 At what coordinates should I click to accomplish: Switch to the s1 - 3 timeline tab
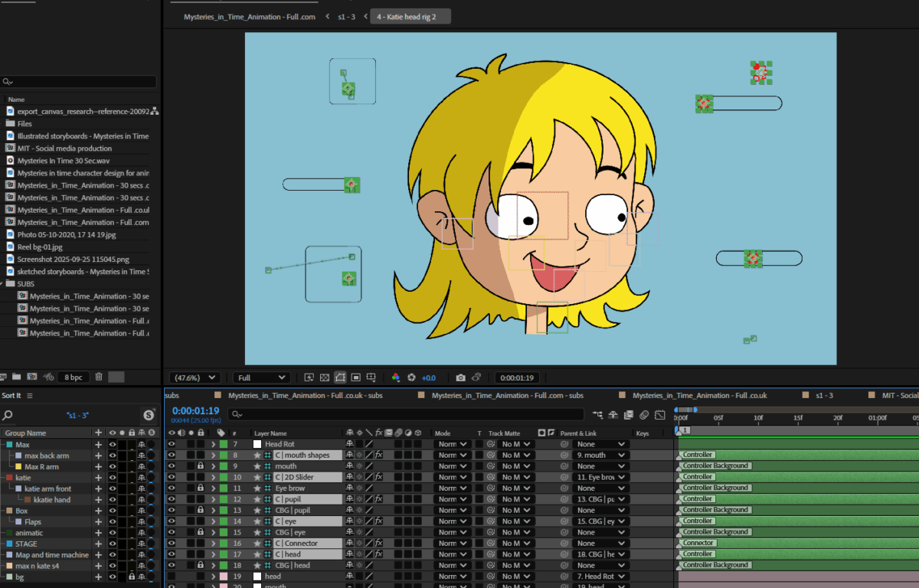tap(824, 396)
